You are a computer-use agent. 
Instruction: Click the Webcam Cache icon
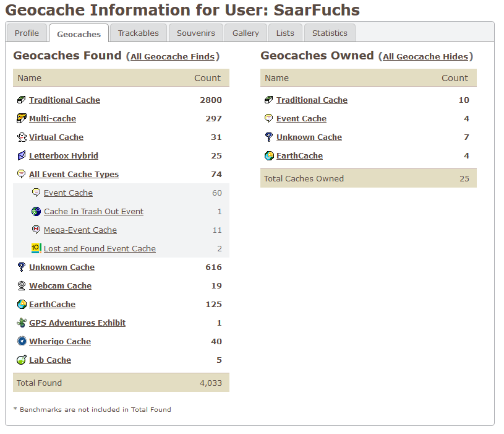click(22, 285)
